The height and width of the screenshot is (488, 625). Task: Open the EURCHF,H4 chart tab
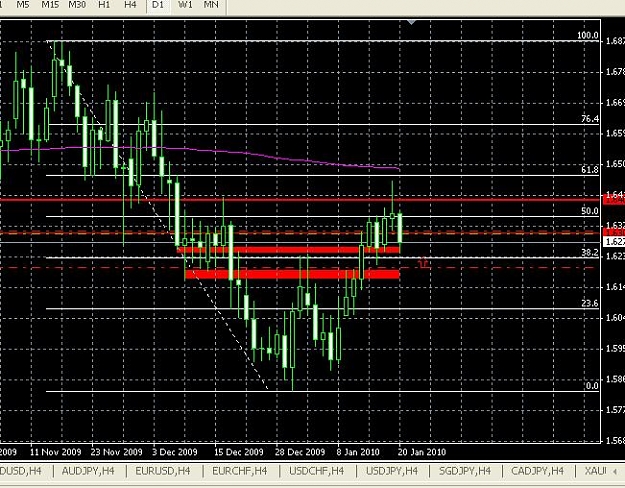coord(240,471)
